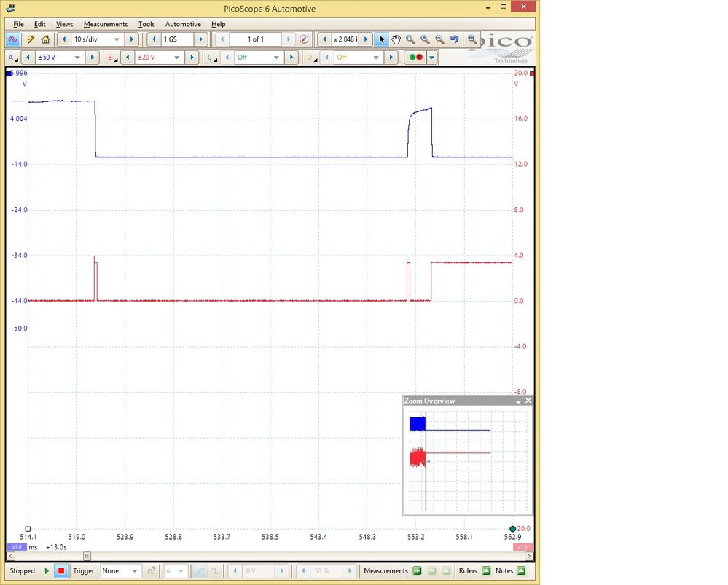Click scrollbar right arrow under graph
The width and height of the screenshot is (728, 585).
pyautogui.click(x=528, y=556)
